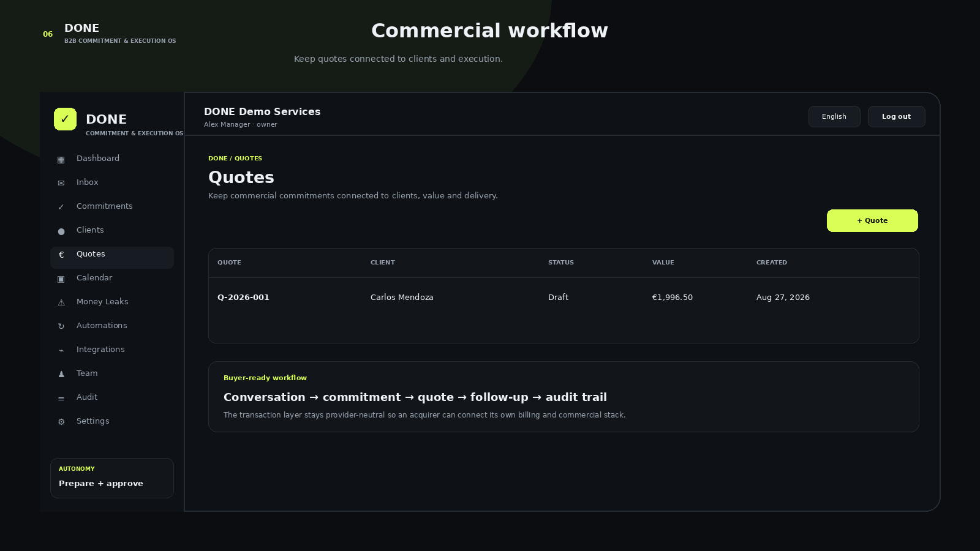Viewport: 980px width, 551px height.
Task: Add a new quote with + Quote
Action: (872, 220)
